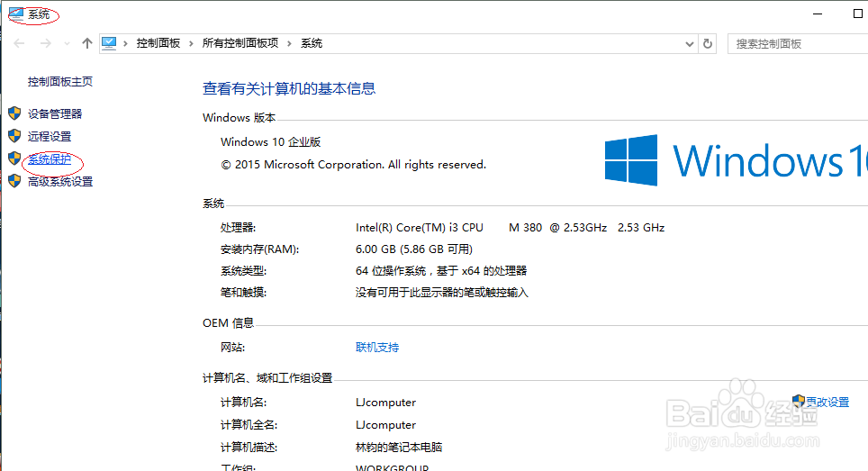Open address bar history dropdown
This screenshot has width=868, height=471.
pos(689,44)
